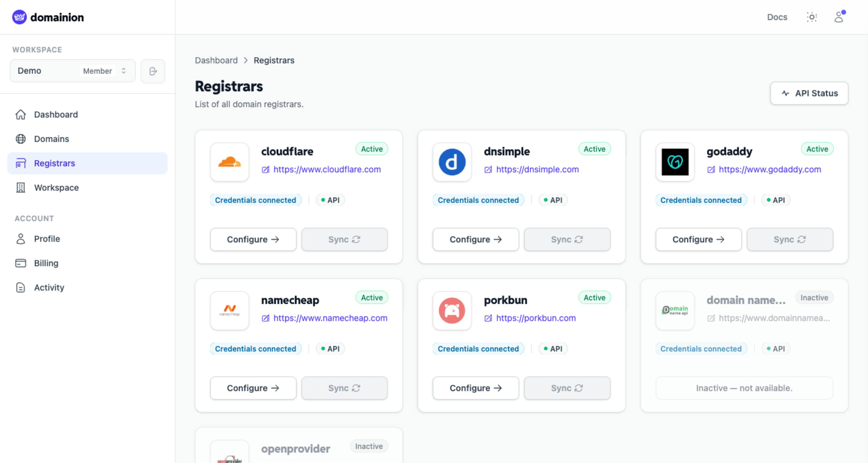
Task: Open https://dnsimple.com link
Action: point(538,169)
